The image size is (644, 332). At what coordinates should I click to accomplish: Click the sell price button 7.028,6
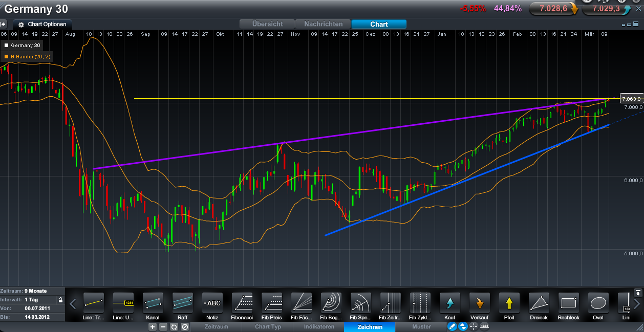pos(553,9)
